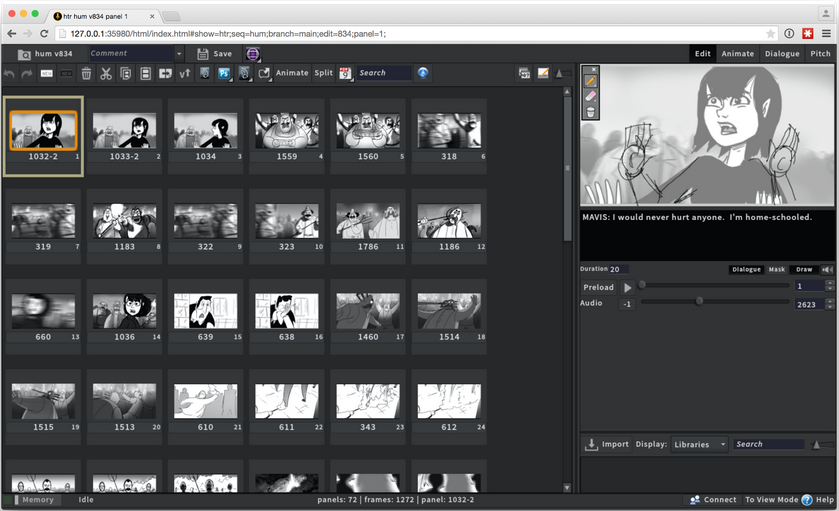This screenshot has height=511, width=839.
Task: Click the scissors cut icon
Action: [106, 73]
